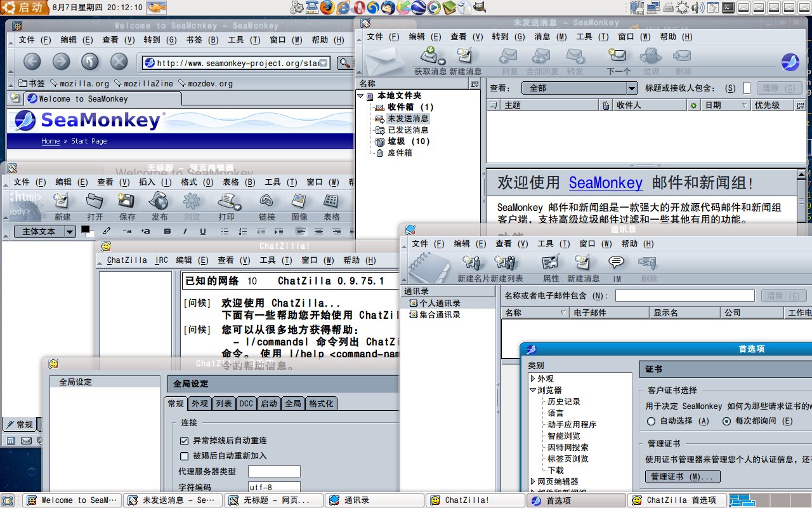Click 新建消息 icon in mail toolbar
Screen dimensions: 812x508
click(465, 56)
